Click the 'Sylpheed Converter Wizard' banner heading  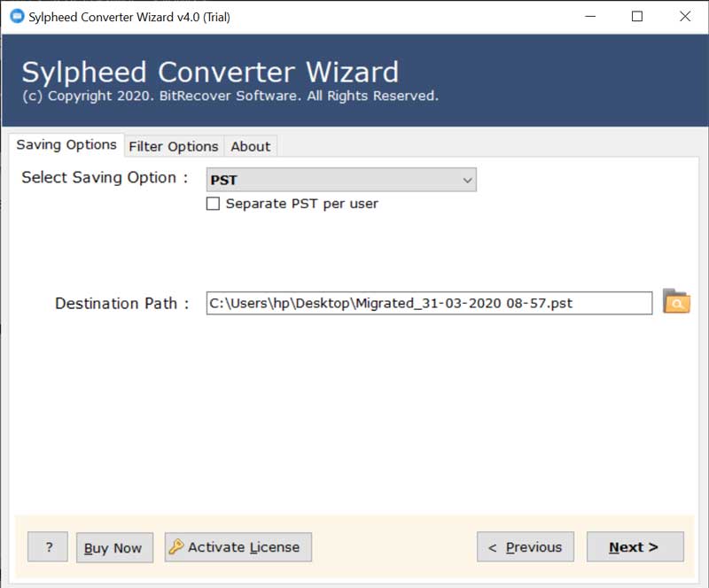(x=210, y=72)
